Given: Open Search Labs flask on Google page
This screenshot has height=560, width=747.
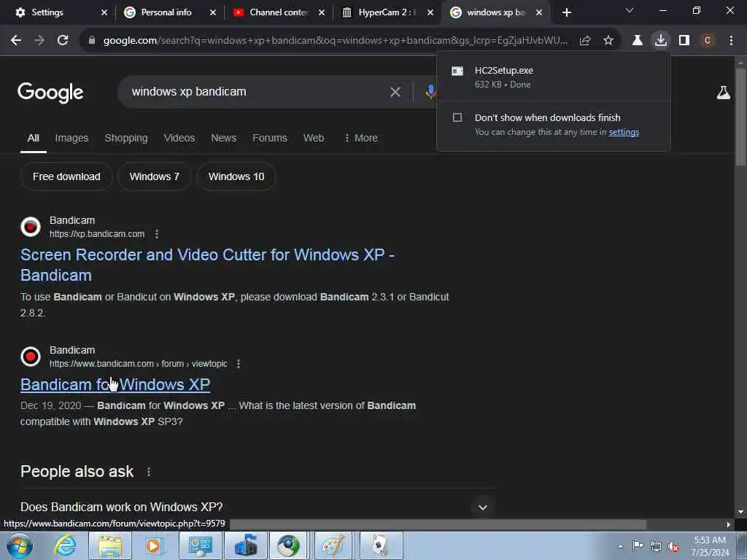Looking at the screenshot, I should (x=723, y=93).
